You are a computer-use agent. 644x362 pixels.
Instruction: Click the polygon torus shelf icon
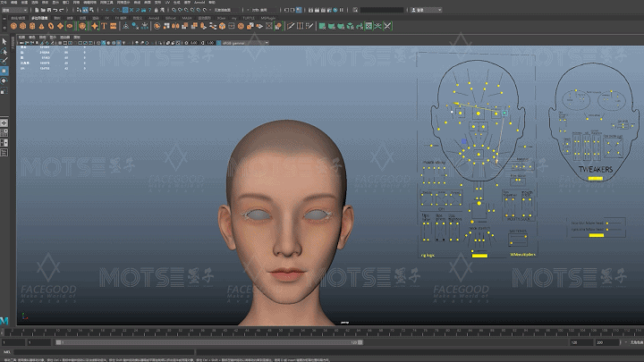(x=49, y=26)
